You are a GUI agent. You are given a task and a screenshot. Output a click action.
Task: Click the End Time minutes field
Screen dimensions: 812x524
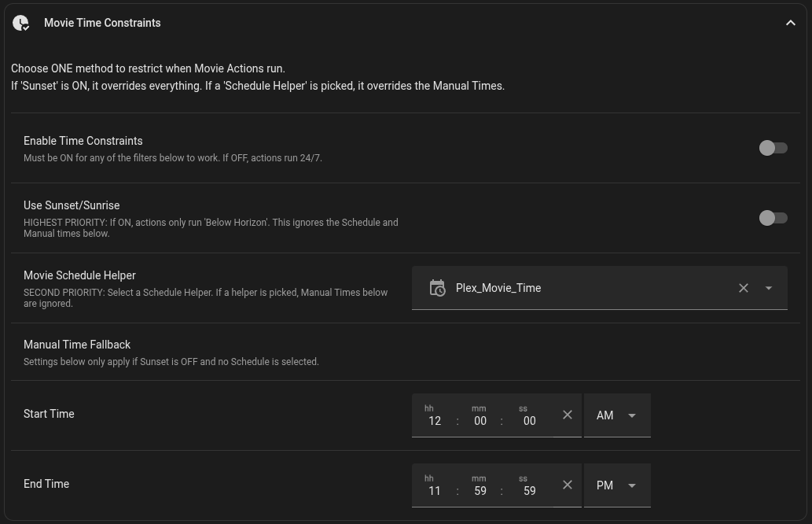point(479,490)
